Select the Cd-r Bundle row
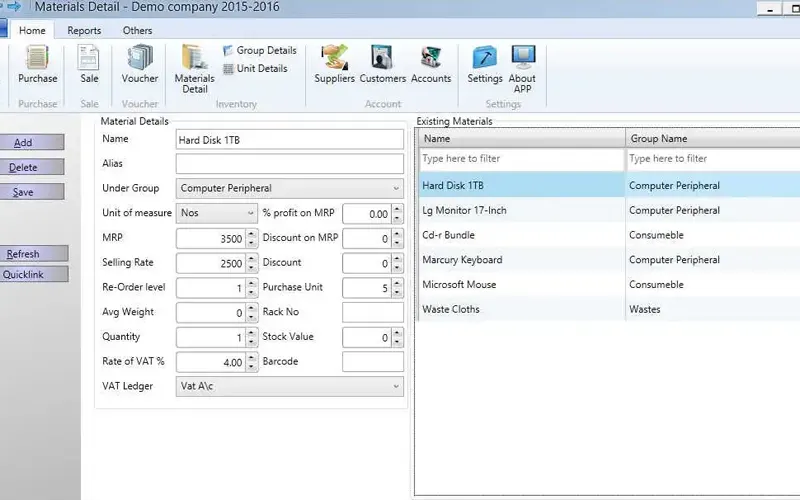This screenshot has width=800, height=500. pos(609,235)
